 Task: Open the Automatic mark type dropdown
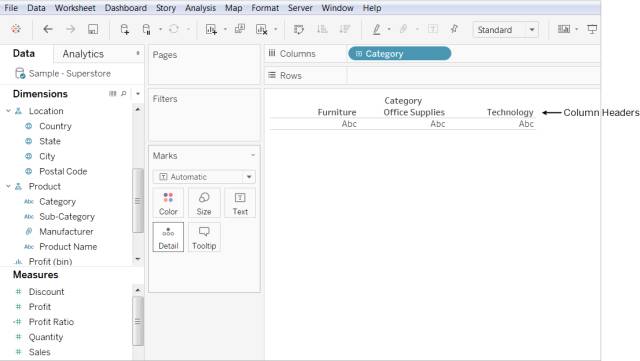(204, 177)
